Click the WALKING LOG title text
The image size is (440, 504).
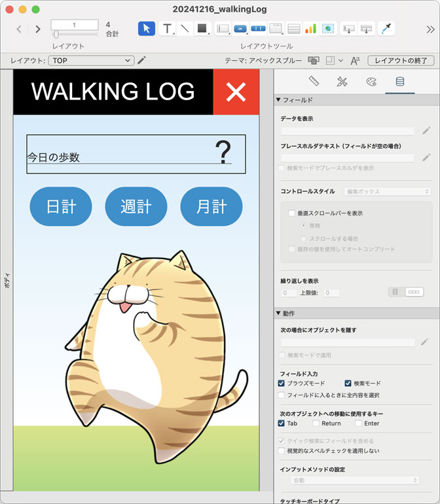click(113, 92)
